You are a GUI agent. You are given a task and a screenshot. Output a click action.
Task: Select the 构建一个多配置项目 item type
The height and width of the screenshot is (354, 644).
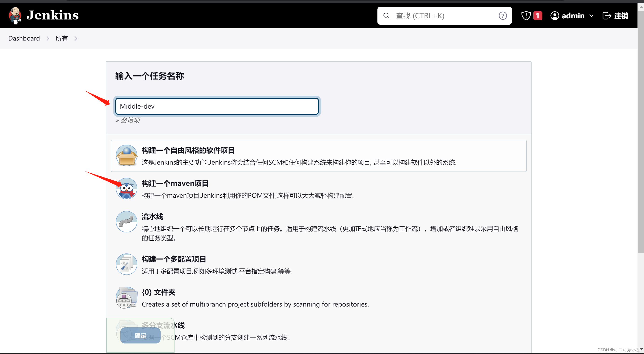coord(174,259)
